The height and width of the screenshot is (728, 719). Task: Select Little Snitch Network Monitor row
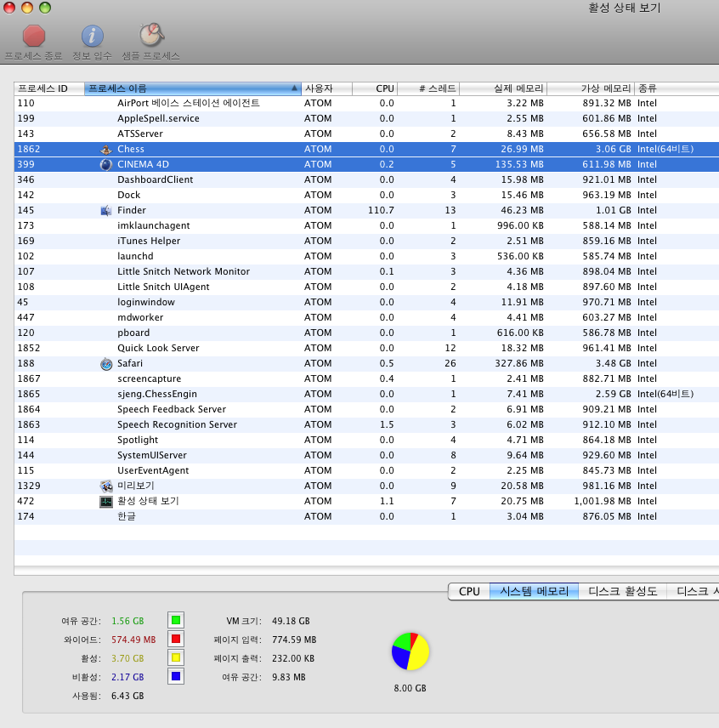366,271
